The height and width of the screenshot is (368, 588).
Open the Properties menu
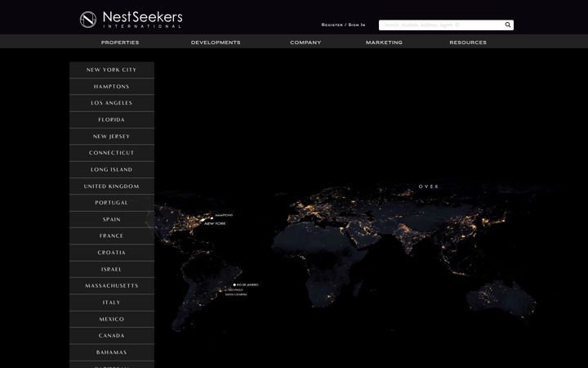(120, 43)
